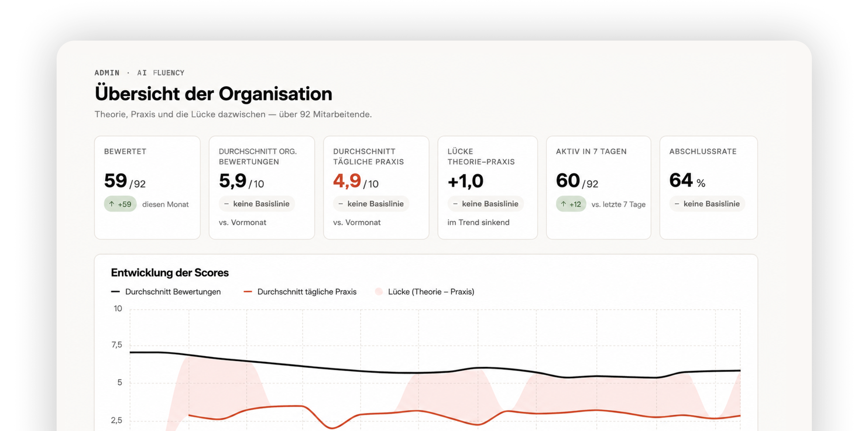The height and width of the screenshot is (431, 868).
Task: Click the BEWERTET card title
Action: 125,151
